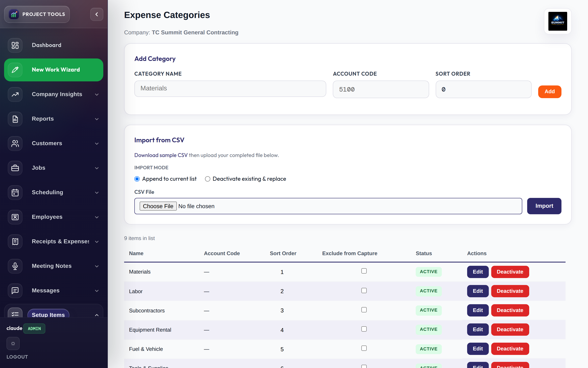
Task: Open the Jobs menu
Action: (54, 168)
